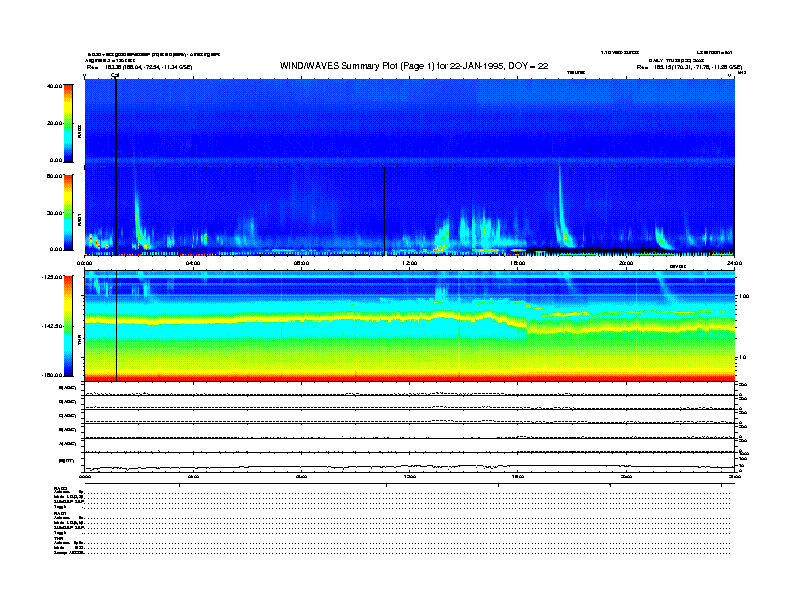Click the -125.00 label on TNR scale

click(x=53, y=277)
